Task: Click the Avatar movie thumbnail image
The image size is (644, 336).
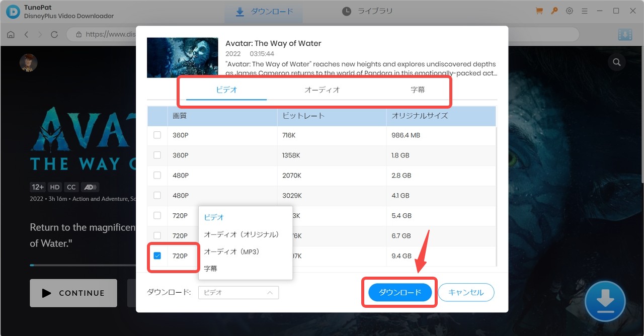Action: coord(182,57)
